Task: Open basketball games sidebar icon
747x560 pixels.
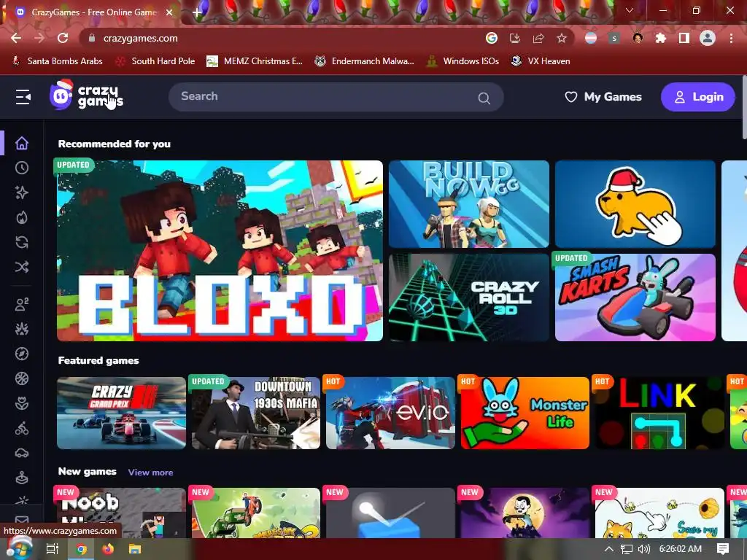Action: point(22,378)
